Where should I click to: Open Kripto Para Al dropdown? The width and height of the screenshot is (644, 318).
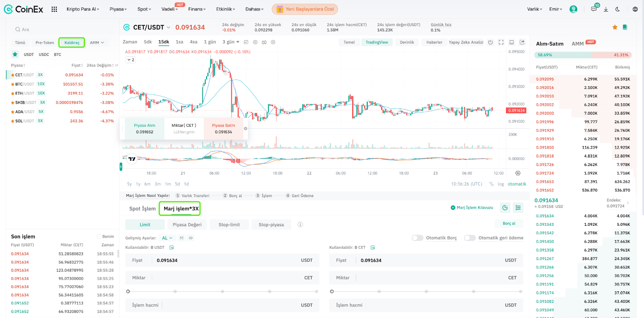pyautogui.click(x=83, y=9)
